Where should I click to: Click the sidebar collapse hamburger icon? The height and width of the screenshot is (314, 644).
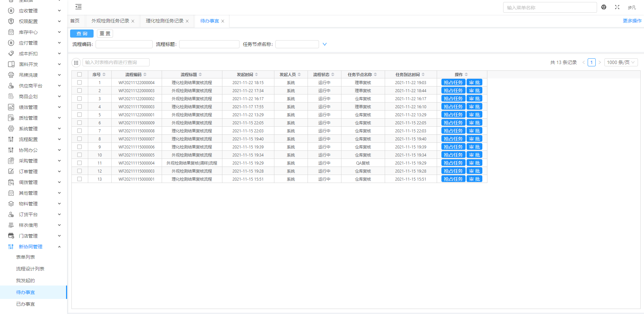[78, 7]
